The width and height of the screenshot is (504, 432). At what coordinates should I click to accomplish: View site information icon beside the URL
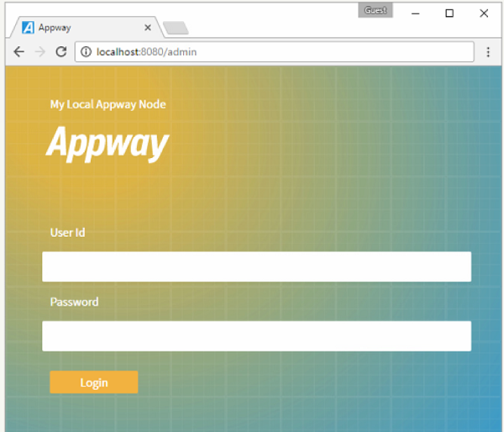coord(87,51)
